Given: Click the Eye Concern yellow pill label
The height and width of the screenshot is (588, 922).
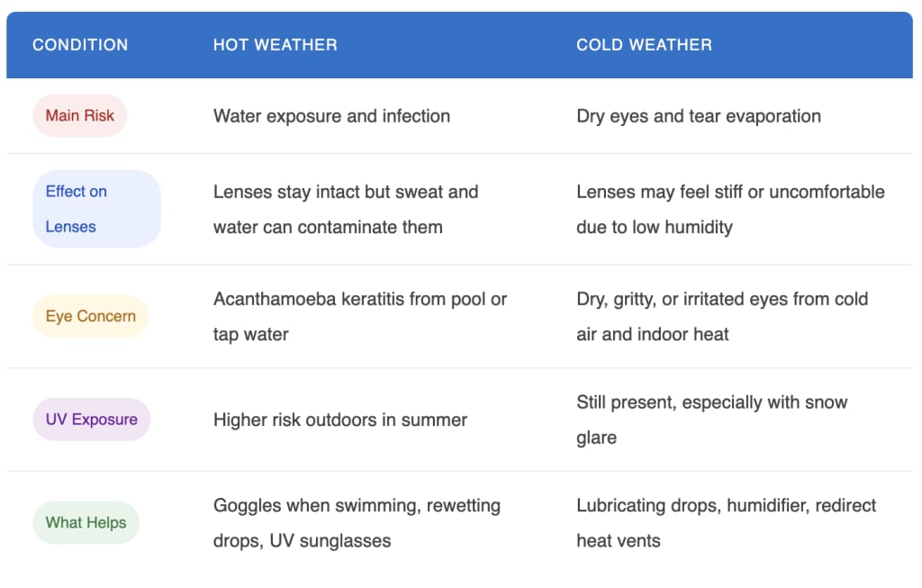Looking at the screenshot, I should [x=91, y=316].
